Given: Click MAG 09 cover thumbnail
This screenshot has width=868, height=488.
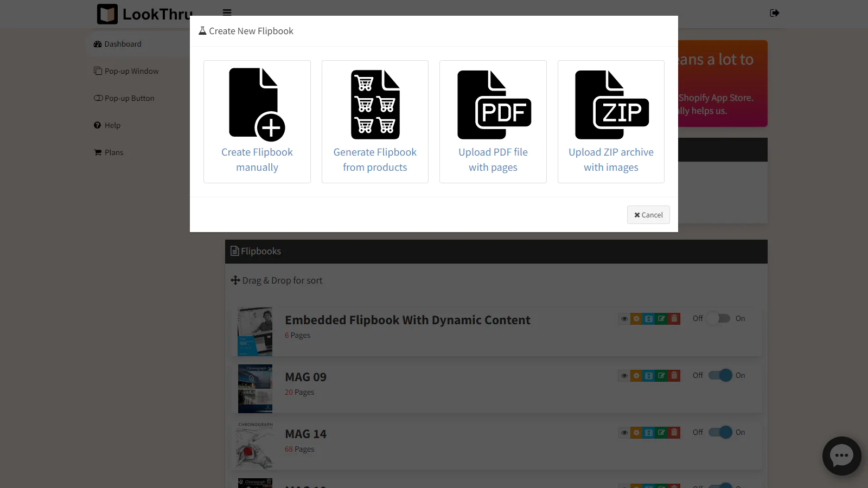Looking at the screenshot, I should (255, 389).
